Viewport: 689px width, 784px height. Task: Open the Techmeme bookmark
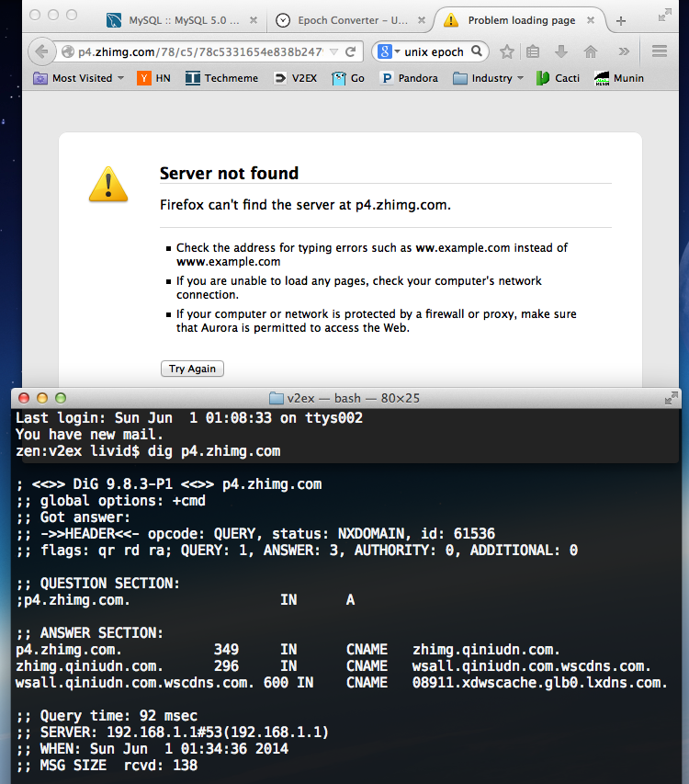[x=222, y=78]
